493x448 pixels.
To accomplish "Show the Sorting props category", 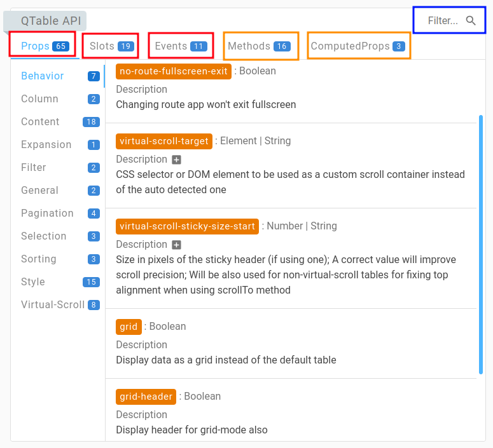I will pos(38,259).
